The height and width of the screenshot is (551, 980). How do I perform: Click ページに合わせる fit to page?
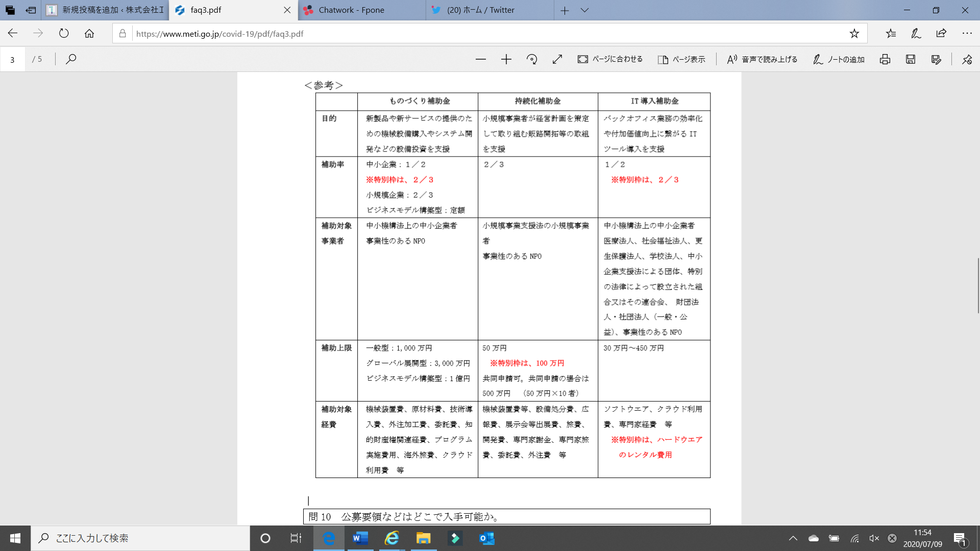point(610,59)
